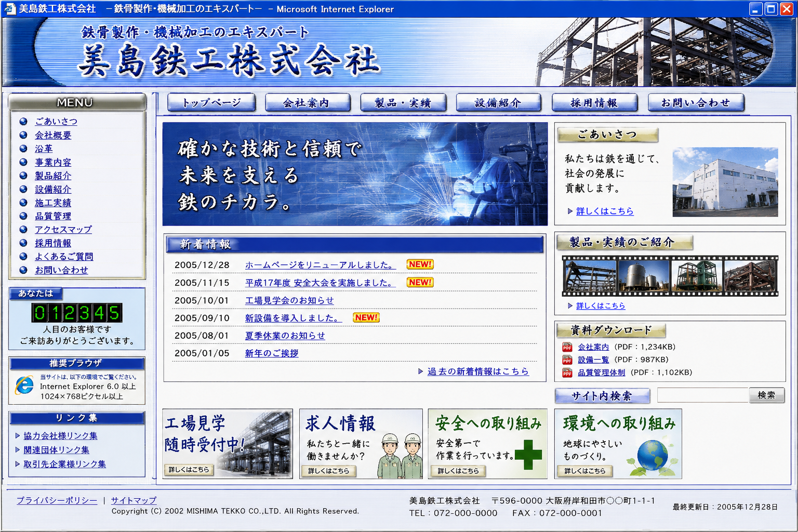Click the site search text field
Image resolution: width=798 pixels, height=532 pixels.
(702, 395)
